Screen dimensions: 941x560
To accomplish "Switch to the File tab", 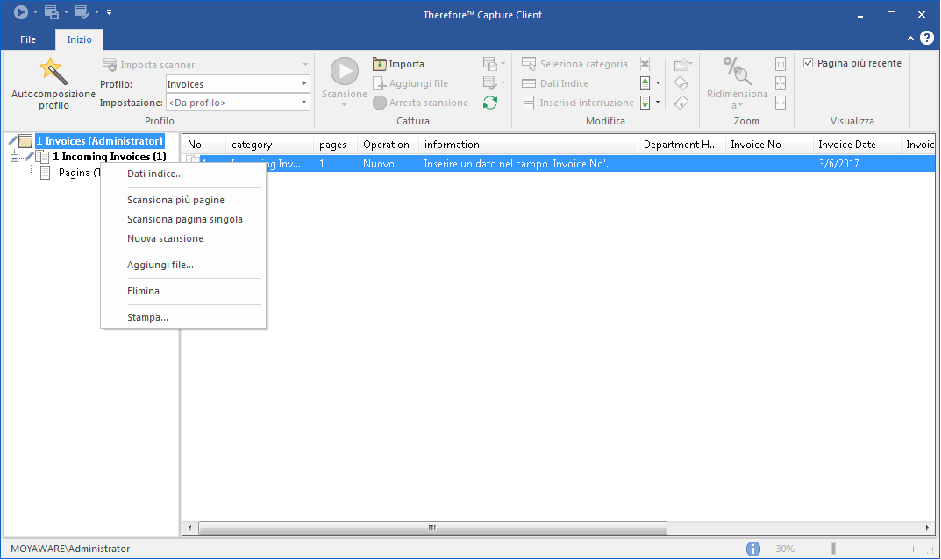I will point(27,39).
